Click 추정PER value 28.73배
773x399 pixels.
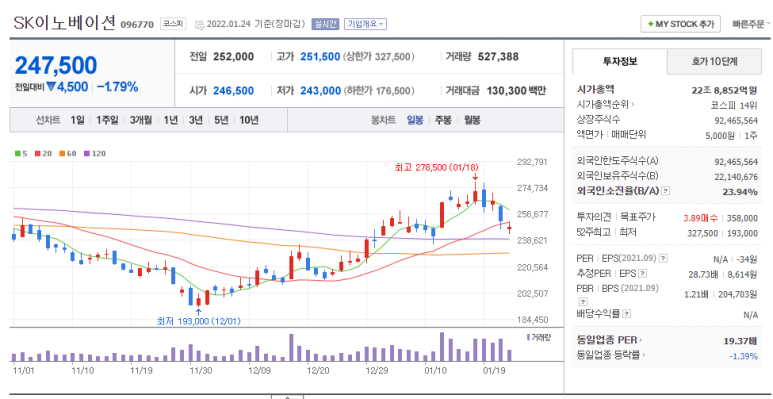[x=702, y=273]
